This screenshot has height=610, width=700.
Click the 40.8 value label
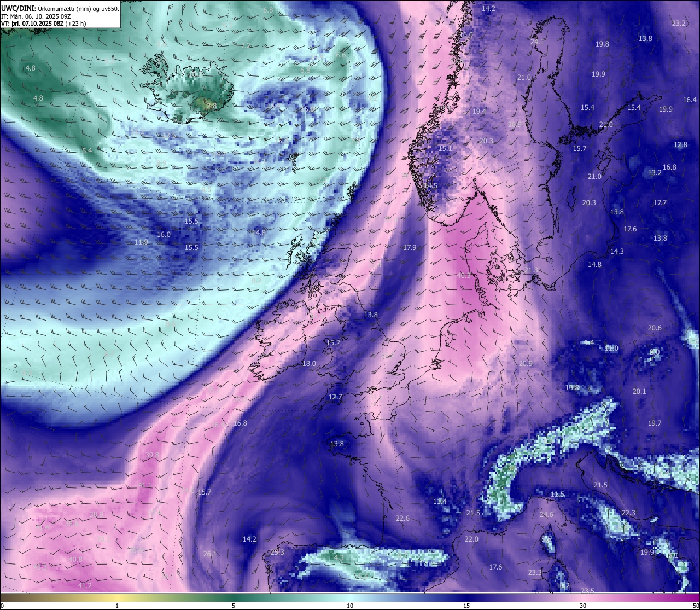click(x=75, y=559)
